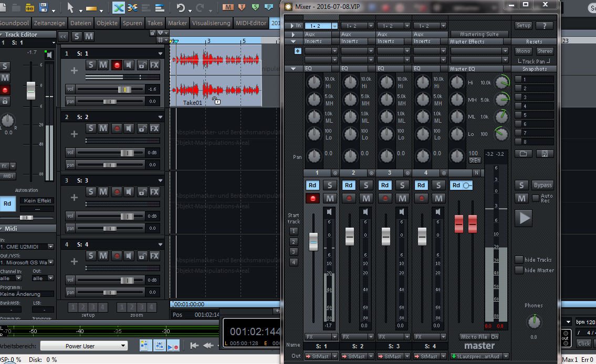Click the lock icon on track 2 header
The height and width of the screenshot is (364, 596).
(x=142, y=129)
